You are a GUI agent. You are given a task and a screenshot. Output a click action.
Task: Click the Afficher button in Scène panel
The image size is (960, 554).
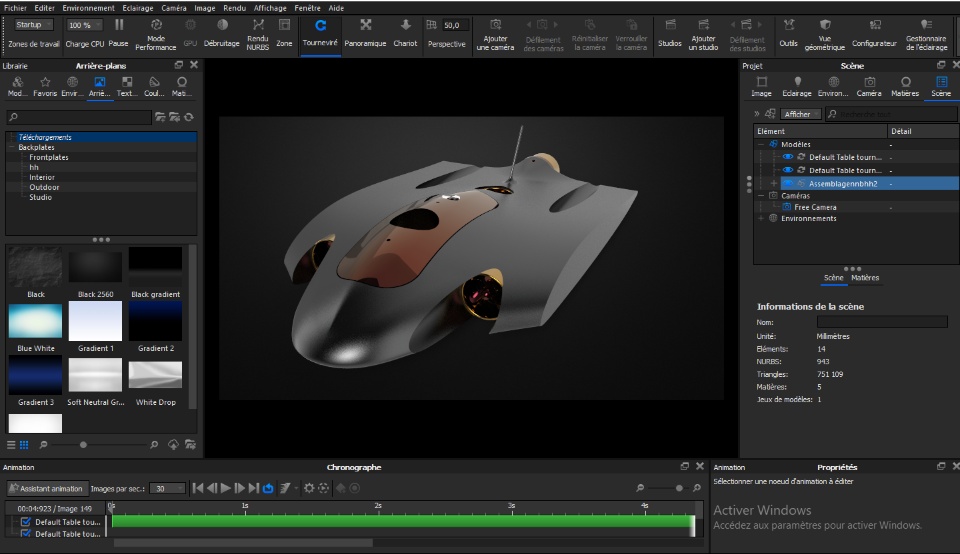pos(797,114)
